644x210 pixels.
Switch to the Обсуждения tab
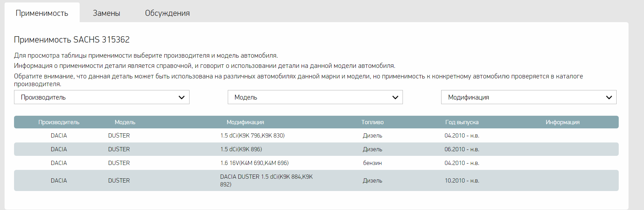[x=167, y=13]
